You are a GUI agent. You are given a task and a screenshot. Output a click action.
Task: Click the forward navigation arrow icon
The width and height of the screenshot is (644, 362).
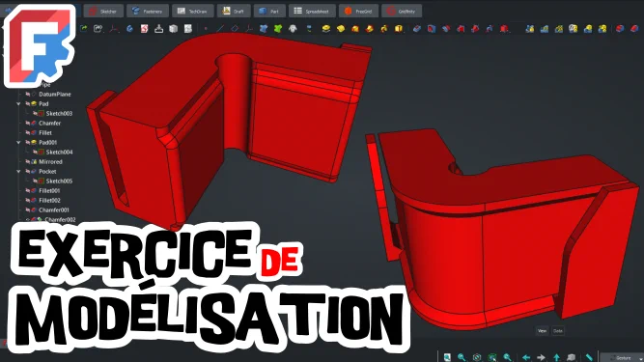coord(541,357)
